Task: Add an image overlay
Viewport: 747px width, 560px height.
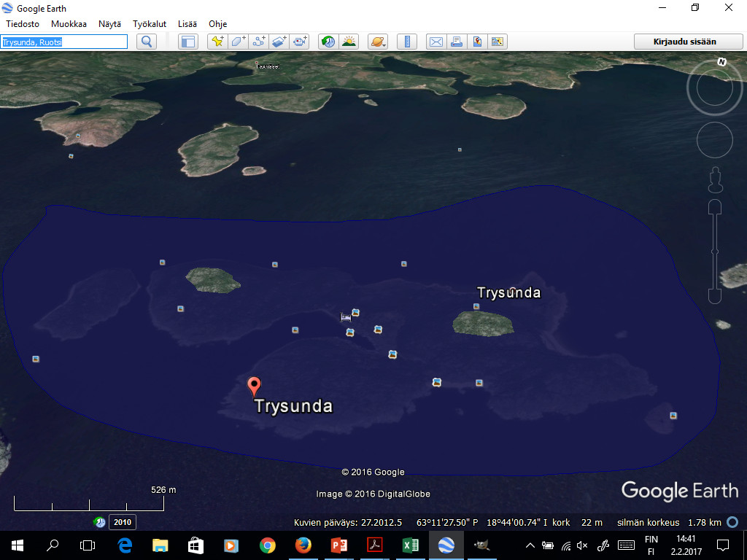Action: pyautogui.click(x=279, y=42)
